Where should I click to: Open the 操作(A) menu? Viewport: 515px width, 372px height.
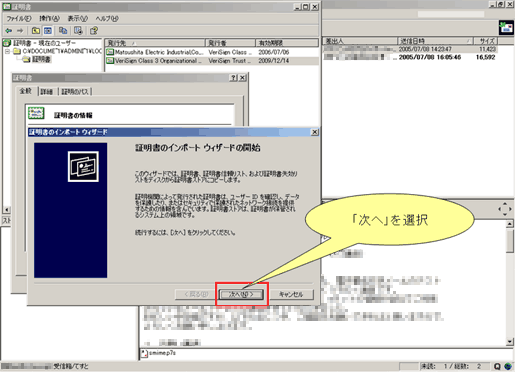click(49, 18)
